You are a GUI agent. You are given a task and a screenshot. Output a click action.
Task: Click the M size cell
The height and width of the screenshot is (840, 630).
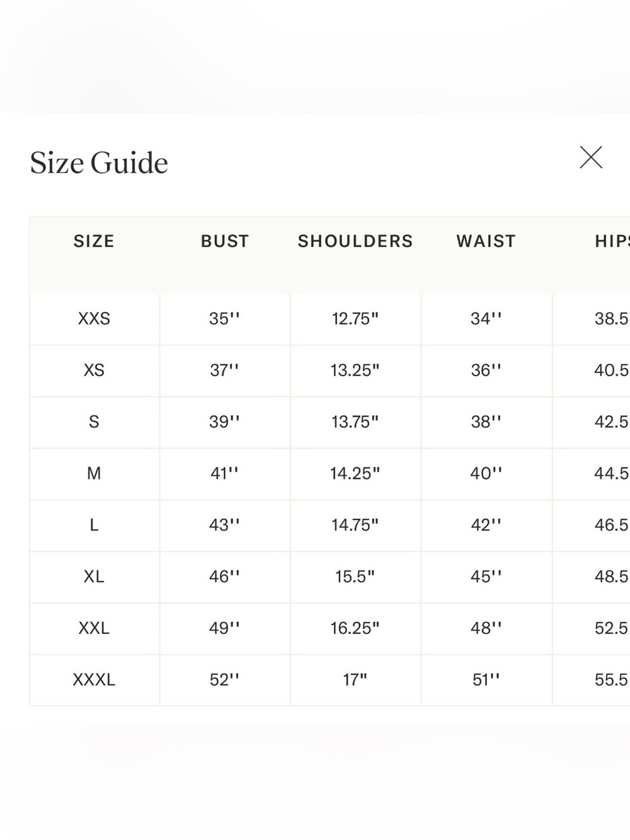tap(94, 473)
